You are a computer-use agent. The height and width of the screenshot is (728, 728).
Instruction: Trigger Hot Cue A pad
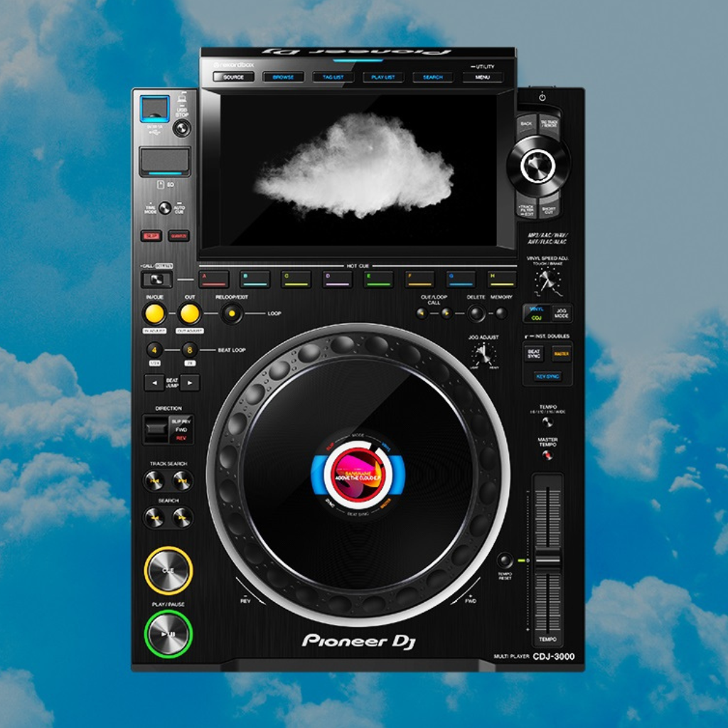coord(214,279)
